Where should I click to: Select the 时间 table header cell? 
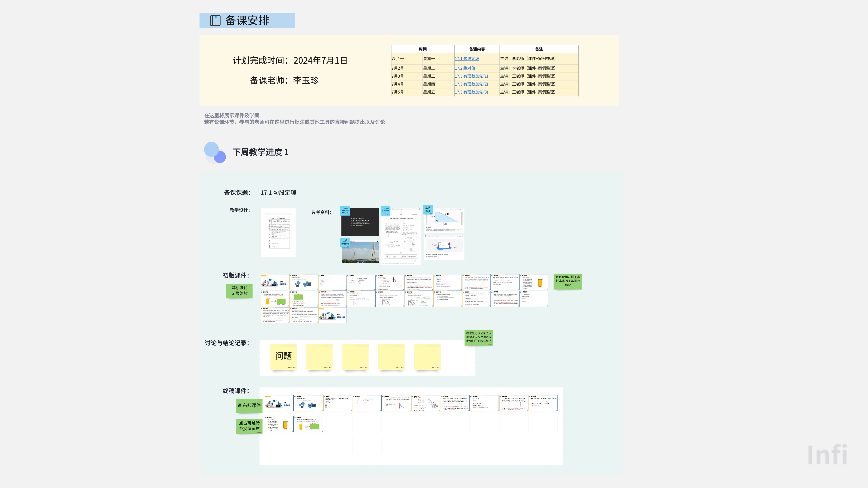click(x=423, y=49)
